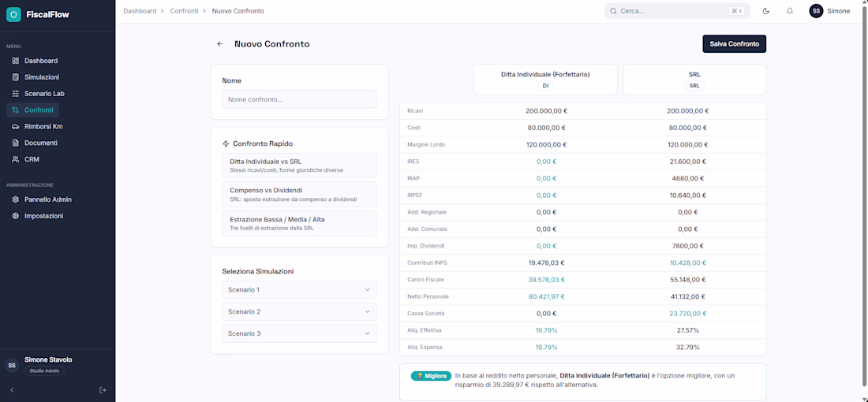The height and width of the screenshot is (402, 868).
Task: Open Dashboard from the sidebar
Action: point(40,61)
